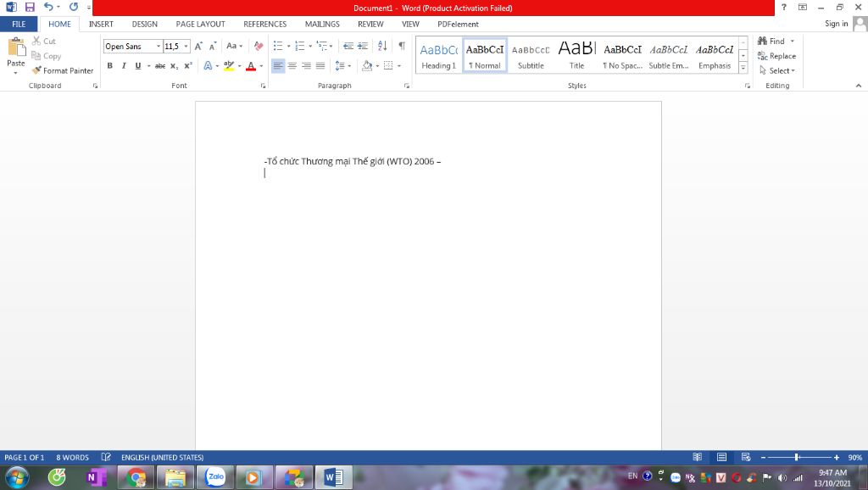Collapse the ribbon with the arrow
The image size is (868, 490).
coord(858,86)
